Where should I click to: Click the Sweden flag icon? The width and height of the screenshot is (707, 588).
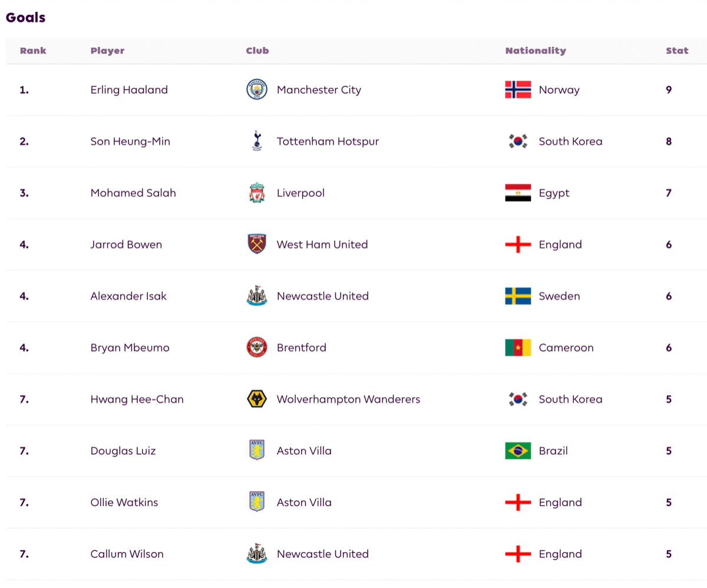518,296
